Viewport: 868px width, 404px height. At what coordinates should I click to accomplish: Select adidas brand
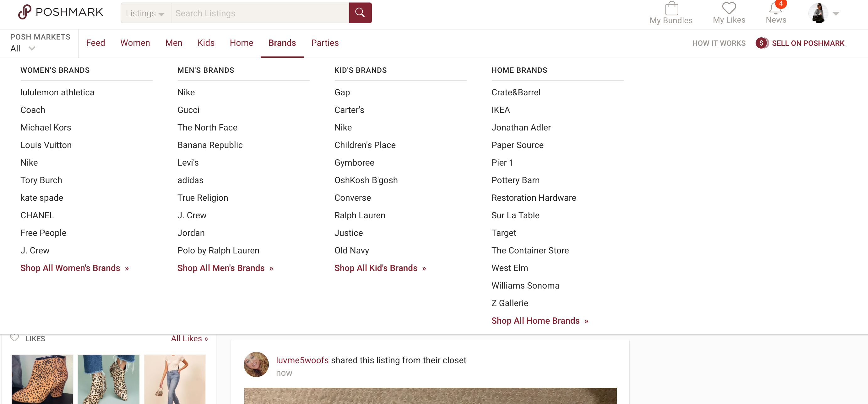tap(190, 180)
